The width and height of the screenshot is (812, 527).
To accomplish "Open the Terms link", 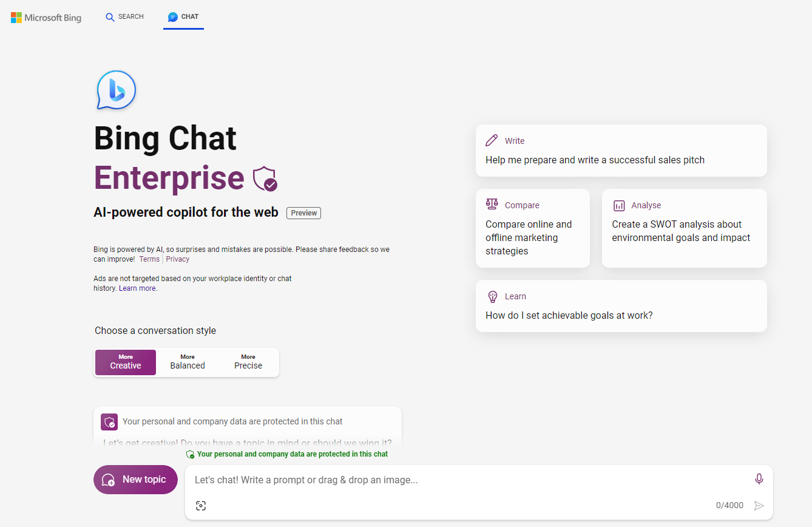I will [149, 259].
